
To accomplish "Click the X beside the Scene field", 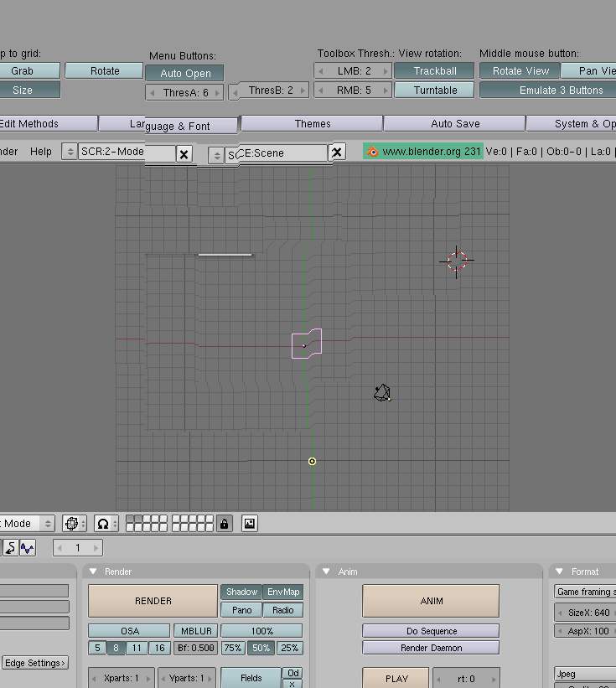I will pyautogui.click(x=337, y=152).
